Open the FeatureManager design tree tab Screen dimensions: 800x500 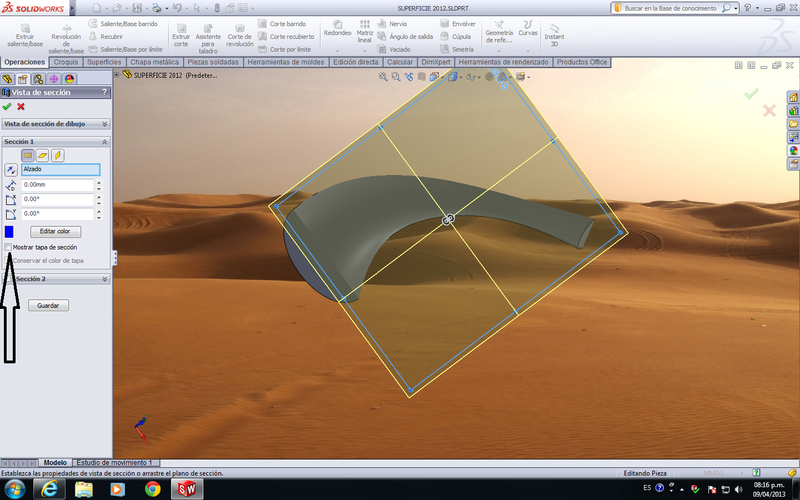coord(7,79)
